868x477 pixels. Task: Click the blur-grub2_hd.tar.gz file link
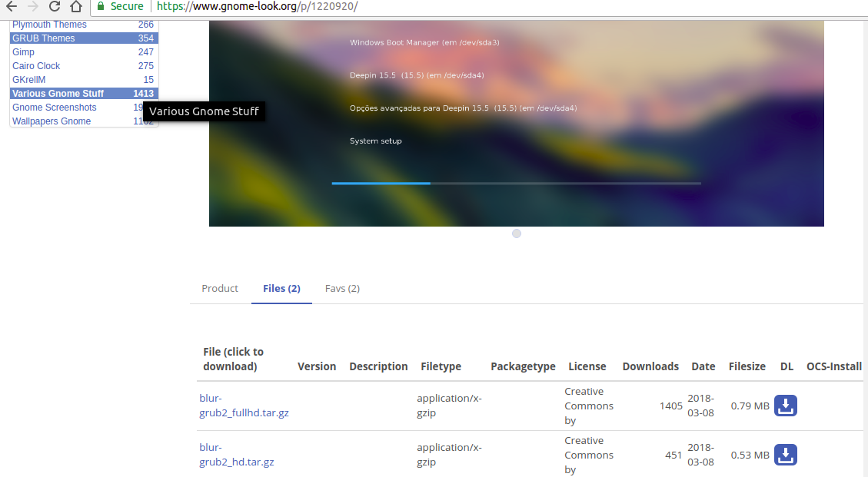237,454
